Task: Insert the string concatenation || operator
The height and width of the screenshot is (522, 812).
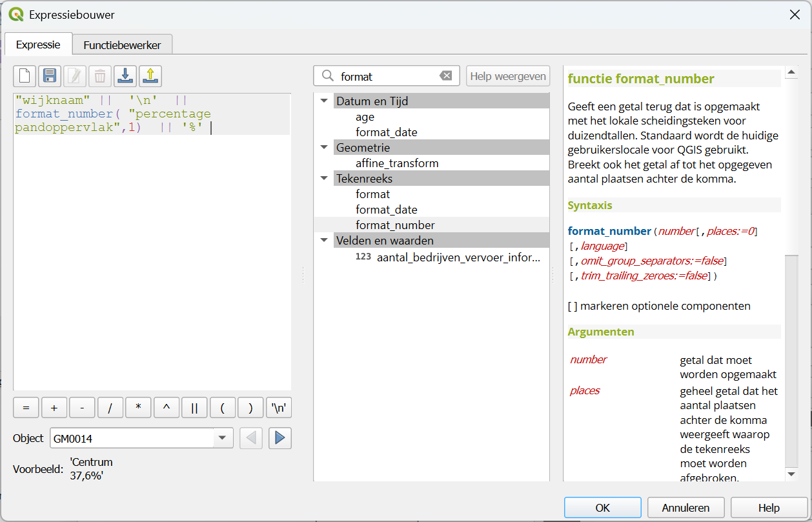Action: 194,408
